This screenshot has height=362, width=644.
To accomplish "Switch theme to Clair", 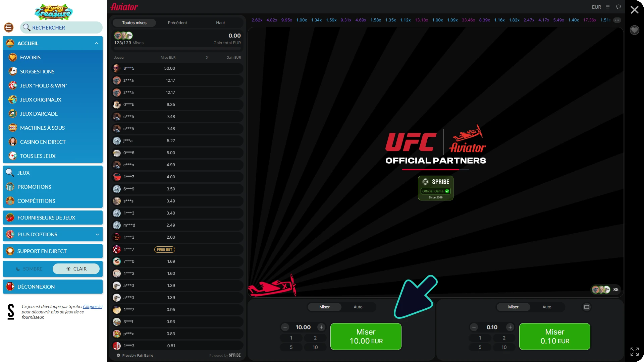I will pos(76,269).
